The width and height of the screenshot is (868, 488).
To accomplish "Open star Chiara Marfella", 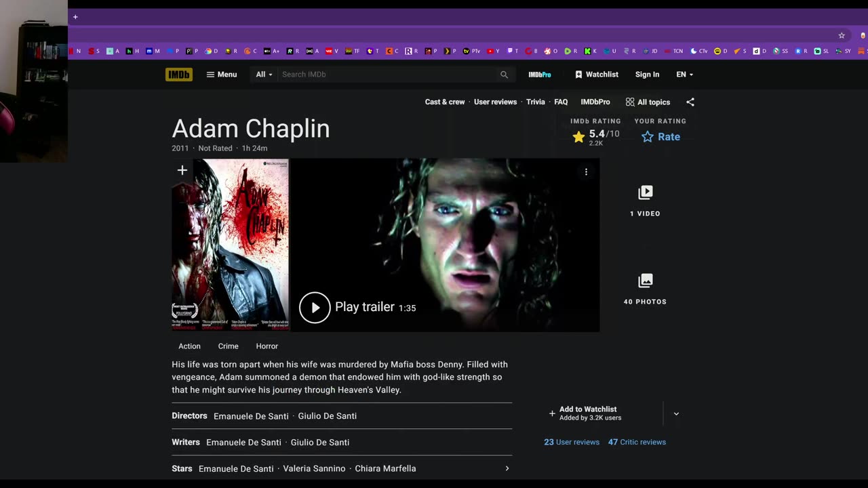I will coord(385,469).
